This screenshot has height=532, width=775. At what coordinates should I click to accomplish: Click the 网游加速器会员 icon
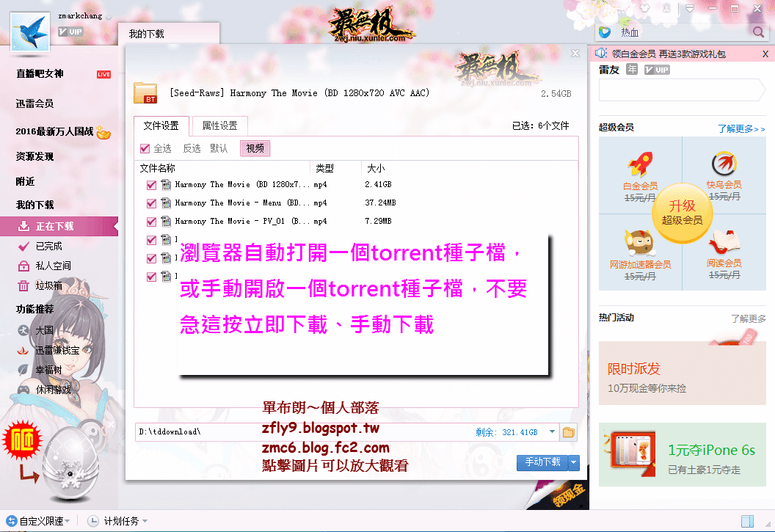pos(639,243)
